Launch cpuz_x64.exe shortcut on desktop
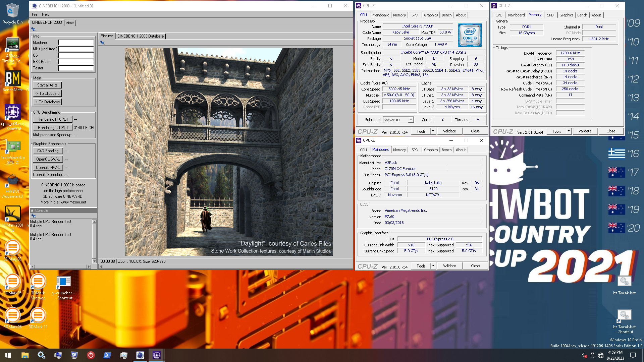This screenshot has width=644, height=362. coord(12,117)
